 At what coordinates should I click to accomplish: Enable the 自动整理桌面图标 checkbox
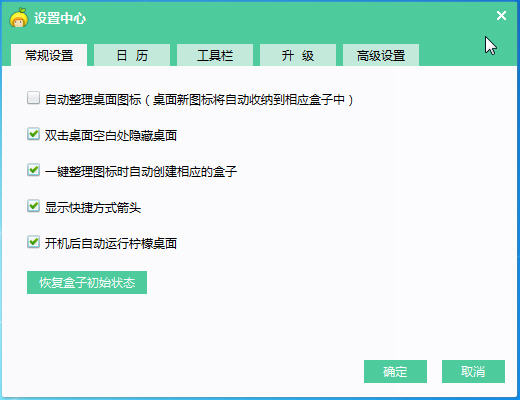point(33,98)
